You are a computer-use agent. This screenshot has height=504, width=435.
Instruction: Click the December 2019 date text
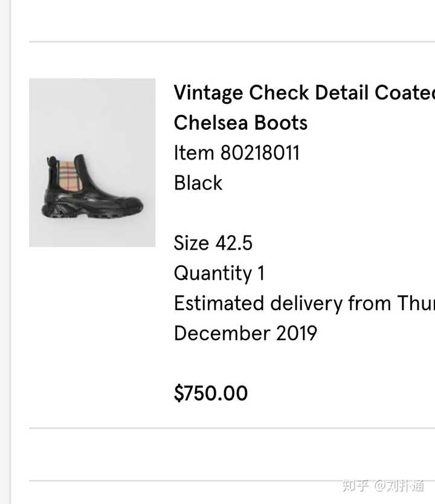(245, 333)
